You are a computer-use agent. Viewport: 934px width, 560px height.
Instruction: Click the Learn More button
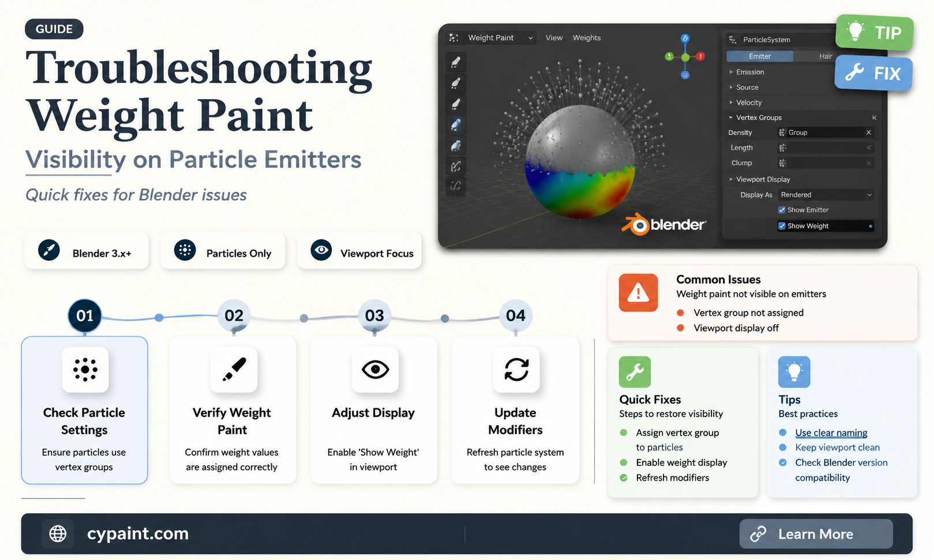tap(816, 534)
